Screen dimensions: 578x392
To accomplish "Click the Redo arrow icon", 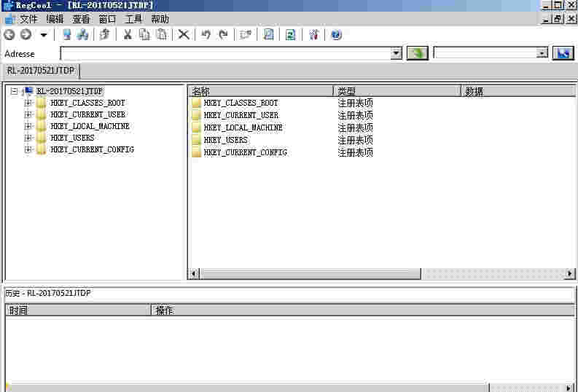I will point(223,35).
